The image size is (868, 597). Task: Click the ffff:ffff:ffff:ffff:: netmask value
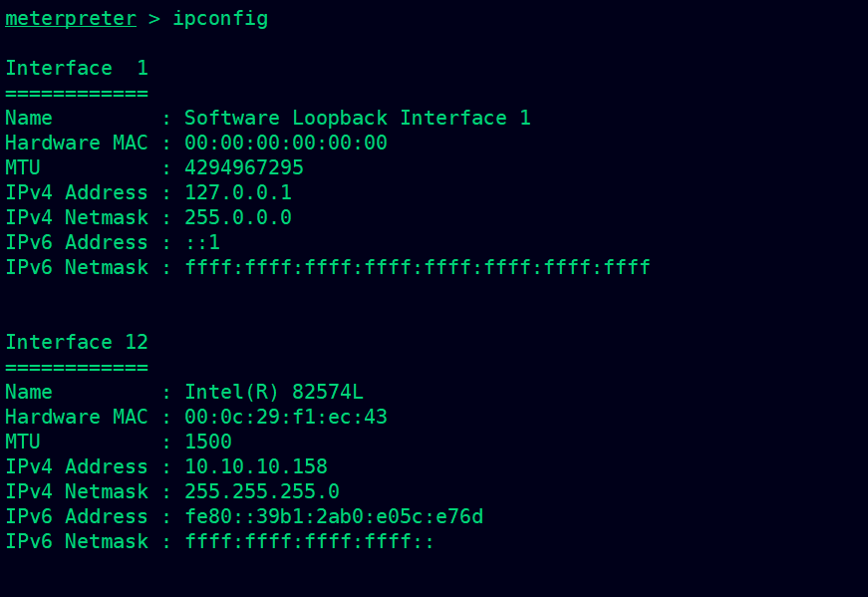310,541
